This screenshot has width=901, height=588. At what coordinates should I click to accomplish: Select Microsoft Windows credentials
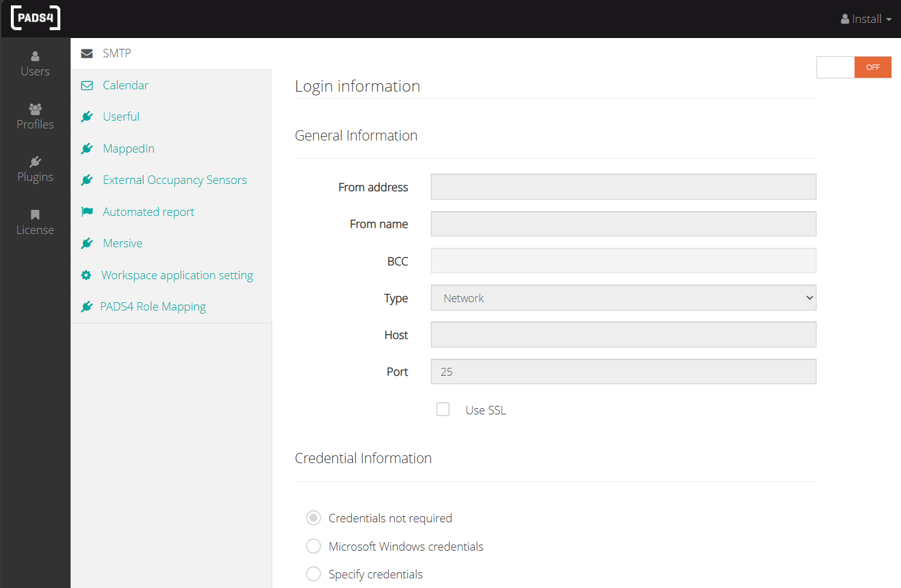tap(313, 546)
